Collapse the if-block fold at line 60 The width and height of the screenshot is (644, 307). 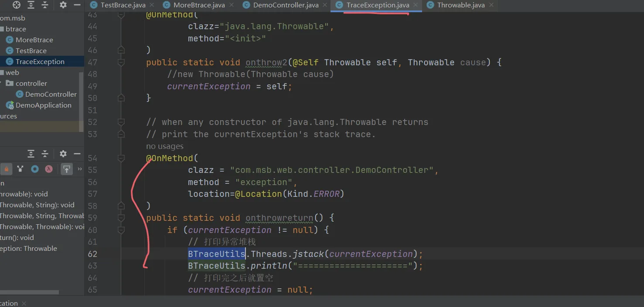[121, 229]
